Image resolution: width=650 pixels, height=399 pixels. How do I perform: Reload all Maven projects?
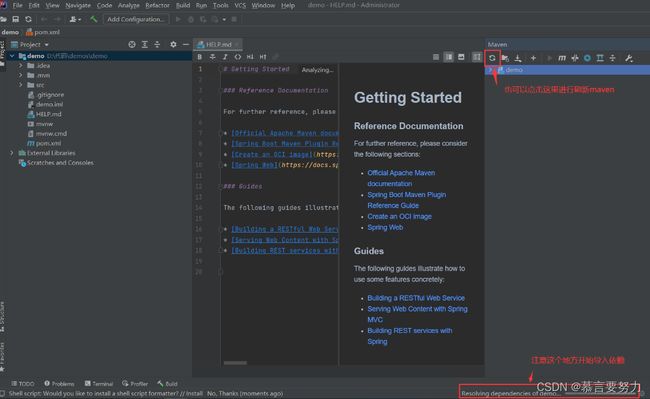coord(492,58)
